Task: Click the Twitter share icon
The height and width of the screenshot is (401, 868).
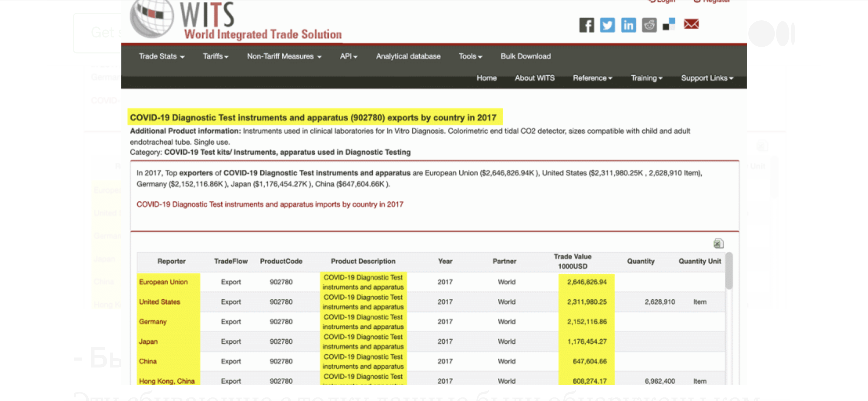Action: [607, 25]
